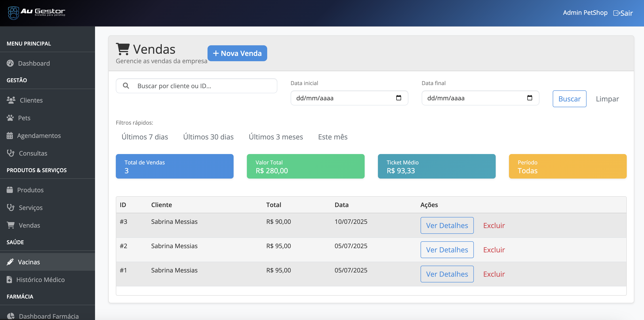Click the Pets paw icon
The width and height of the screenshot is (644, 320).
pos(10,118)
